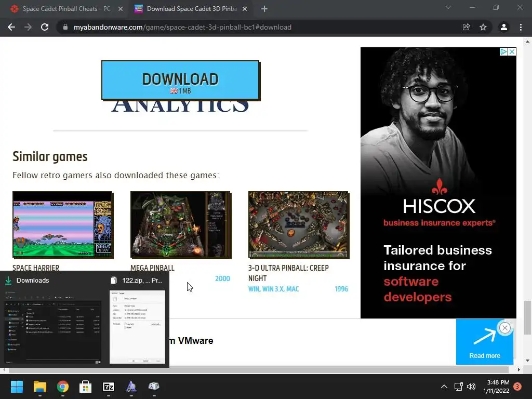Reload the current page

pyautogui.click(x=45, y=27)
